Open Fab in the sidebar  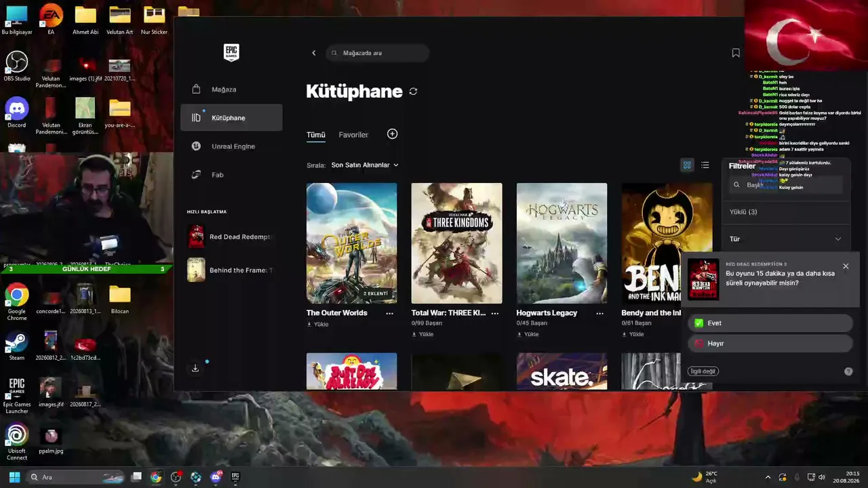(x=231, y=175)
